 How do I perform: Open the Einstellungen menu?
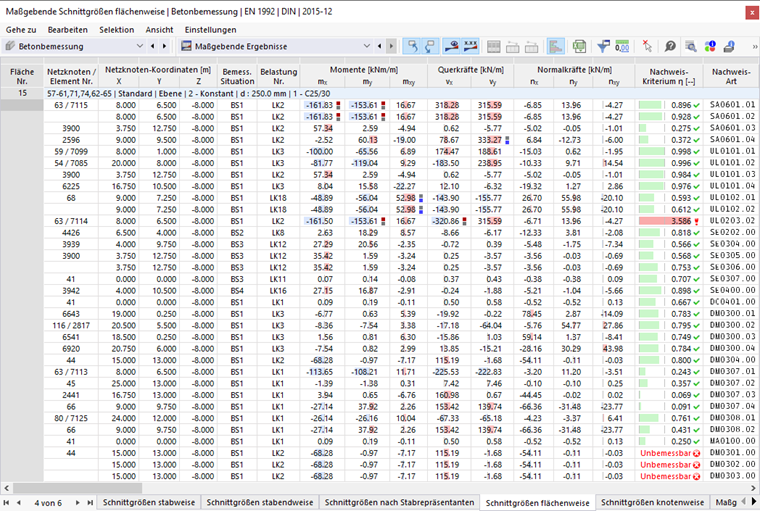coord(210,30)
